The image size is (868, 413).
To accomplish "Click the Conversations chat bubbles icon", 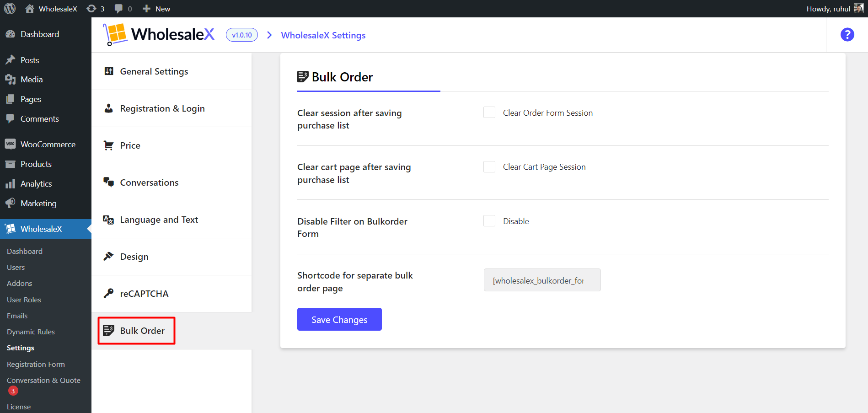I will coord(109,182).
